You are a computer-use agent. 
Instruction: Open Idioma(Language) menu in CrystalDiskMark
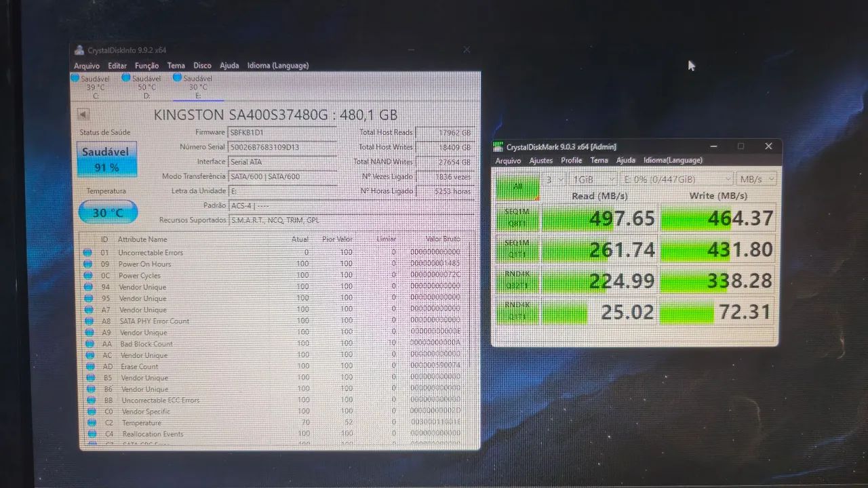[673, 161]
